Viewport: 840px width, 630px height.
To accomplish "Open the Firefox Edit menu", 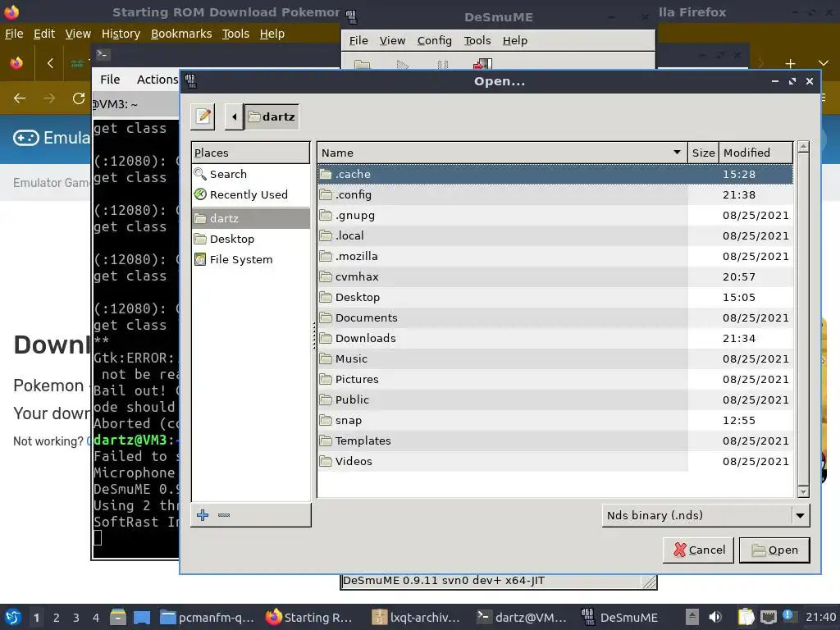I will [44, 34].
